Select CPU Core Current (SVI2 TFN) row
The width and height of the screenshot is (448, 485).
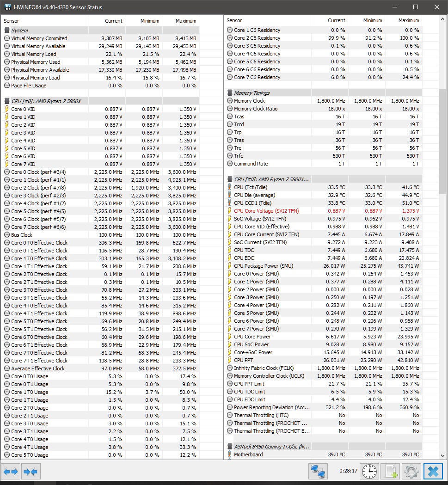[323, 234]
